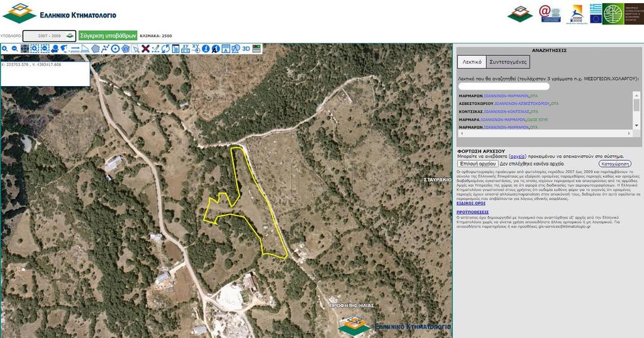Select the circle drawing tool
The height and width of the screenshot is (338, 644).
pos(116,48)
